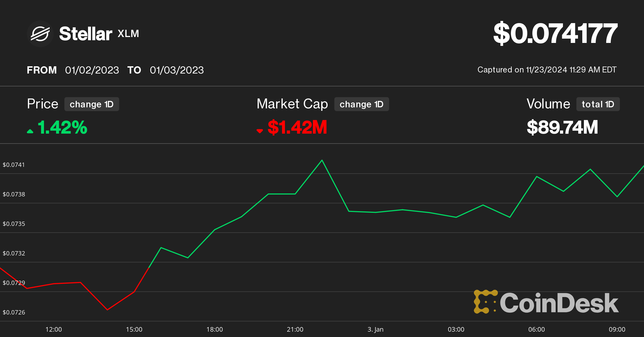644x337 pixels.
Task: Click the Market Cap 'change 1D' badge
Action: [361, 104]
